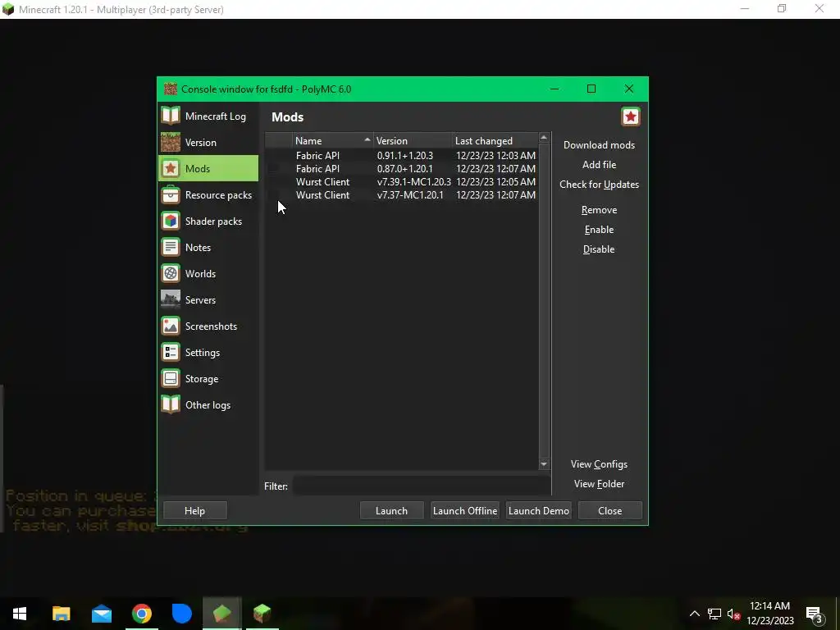Open network status tray icon
Viewport: 840px width, 630px height.
pos(714,614)
